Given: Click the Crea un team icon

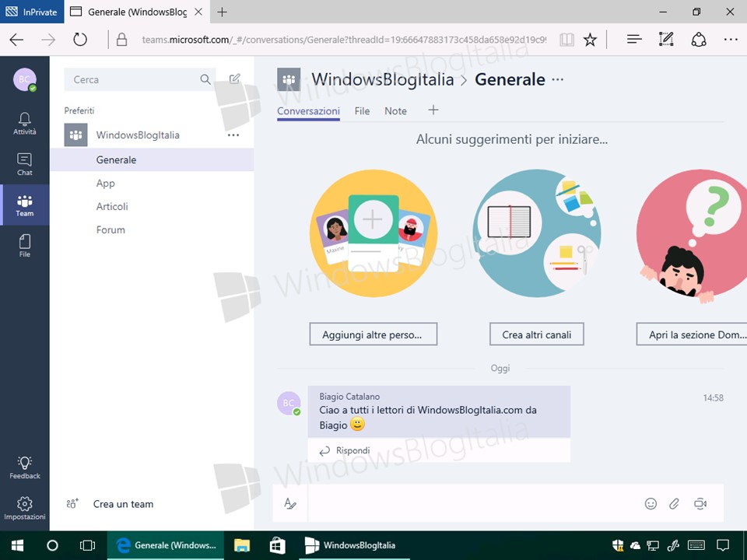Looking at the screenshot, I should tap(72, 503).
